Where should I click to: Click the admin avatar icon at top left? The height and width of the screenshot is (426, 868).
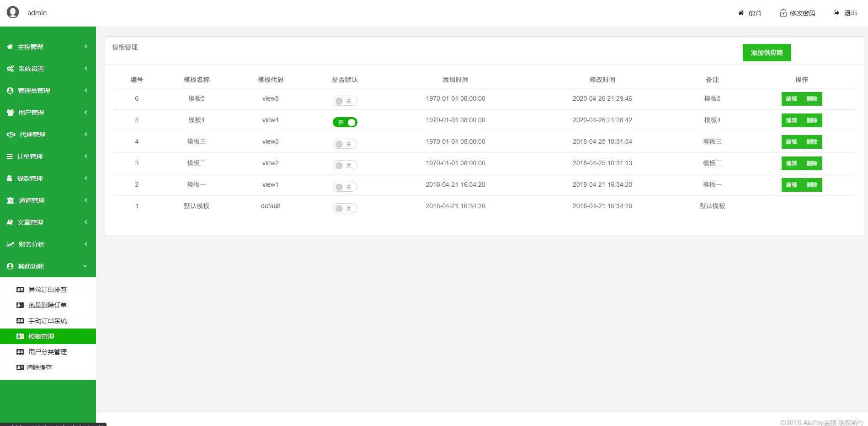(13, 12)
